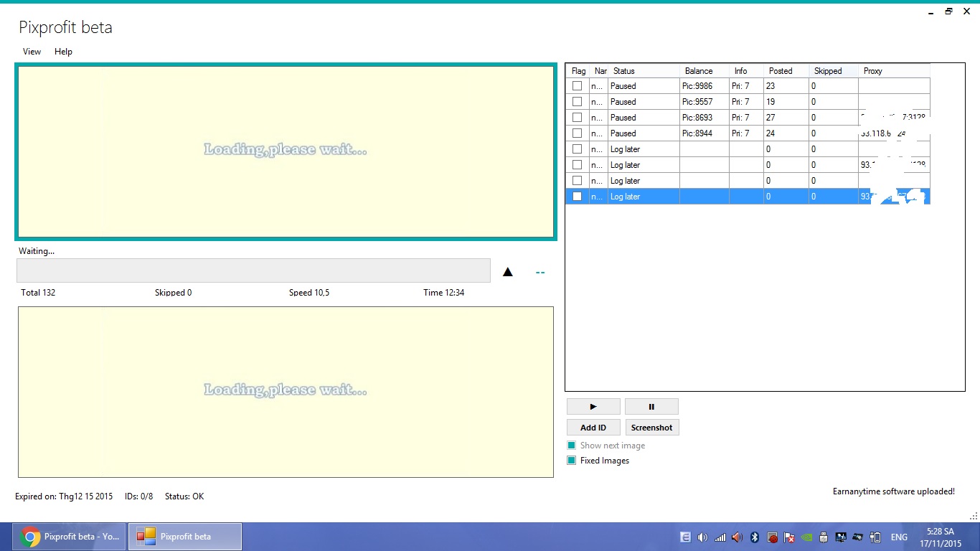Tick the Flag checkbox for Pic:8693 row
This screenshot has height=551, width=980.
pyautogui.click(x=577, y=117)
